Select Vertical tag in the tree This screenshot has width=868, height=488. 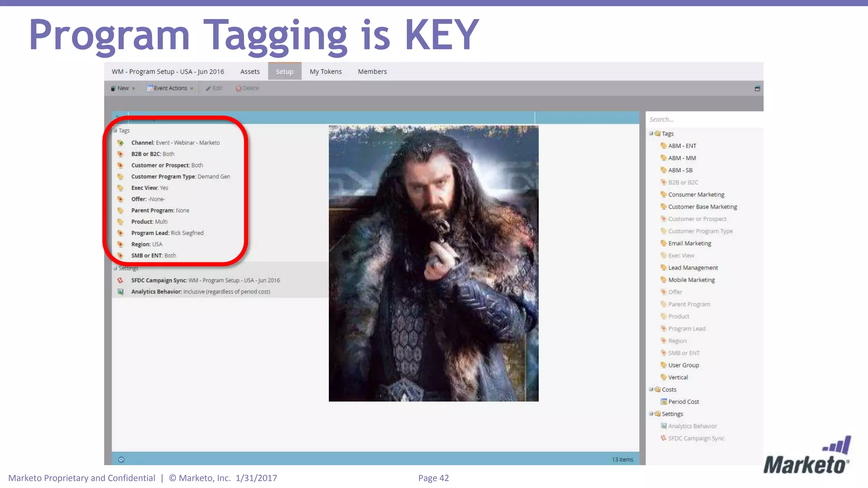[x=678, y=377]
